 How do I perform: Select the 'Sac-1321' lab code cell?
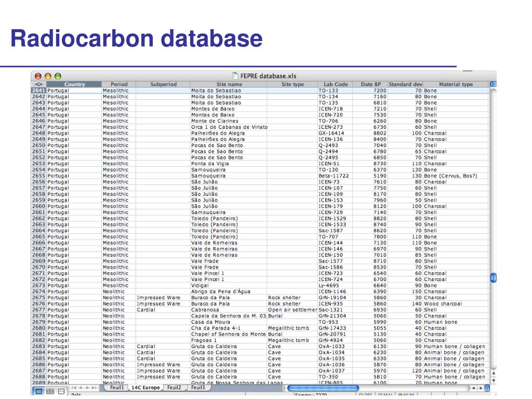point(335,310)
